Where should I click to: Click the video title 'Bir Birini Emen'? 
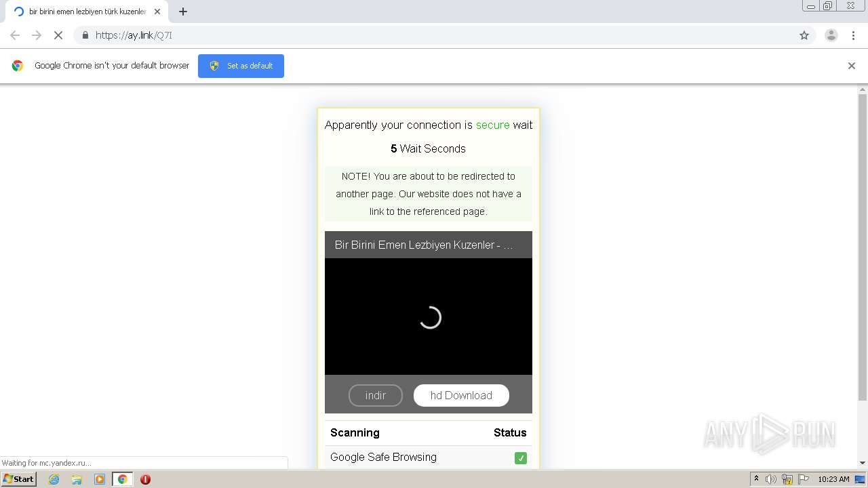click(x=424, y=245)
